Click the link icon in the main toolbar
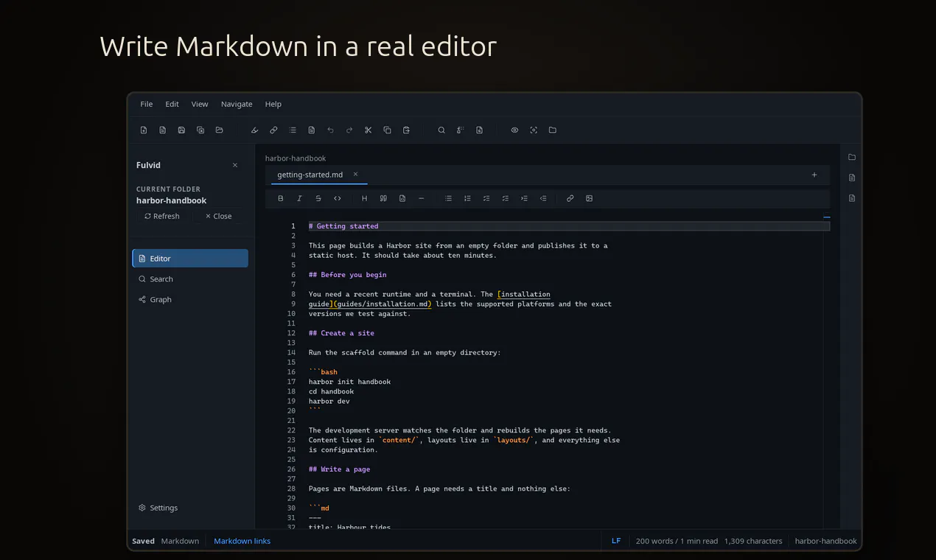The width and height of the screenshot is (936, 560). (273, 130)
